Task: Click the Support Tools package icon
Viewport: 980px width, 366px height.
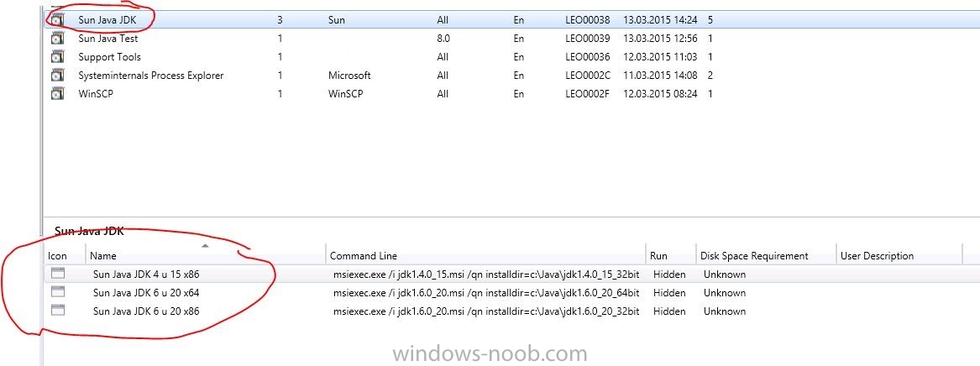Action: (57, 57)
